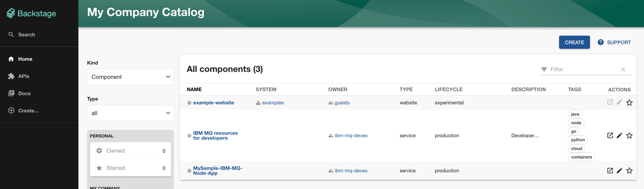Expand the Kind dropdown showing Component
Image resolution: width=644 pixels, height=189 pixels.
[x=130, y=77]
